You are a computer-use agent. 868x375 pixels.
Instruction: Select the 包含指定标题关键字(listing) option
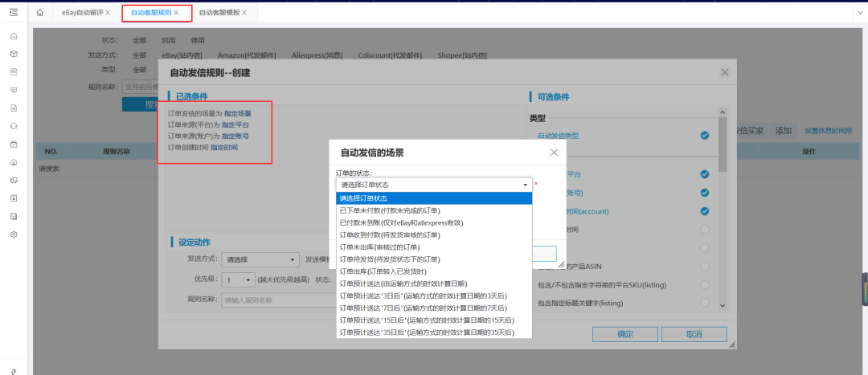click(704, 303)
